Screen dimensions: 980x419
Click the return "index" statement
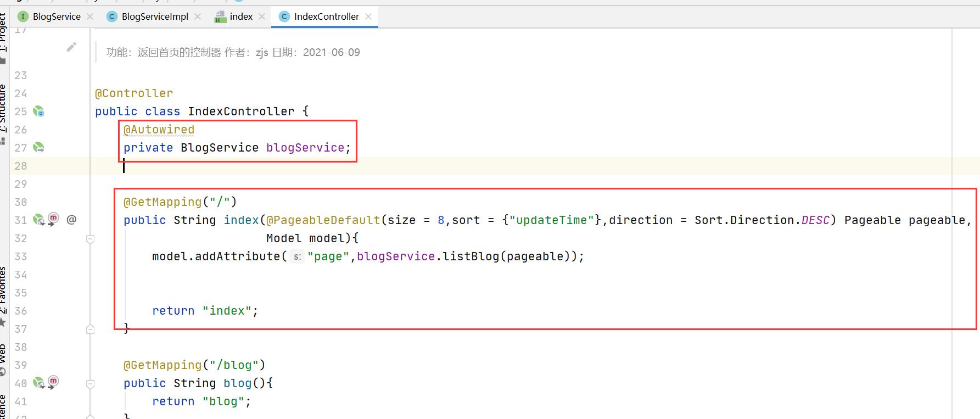[205, 311]
